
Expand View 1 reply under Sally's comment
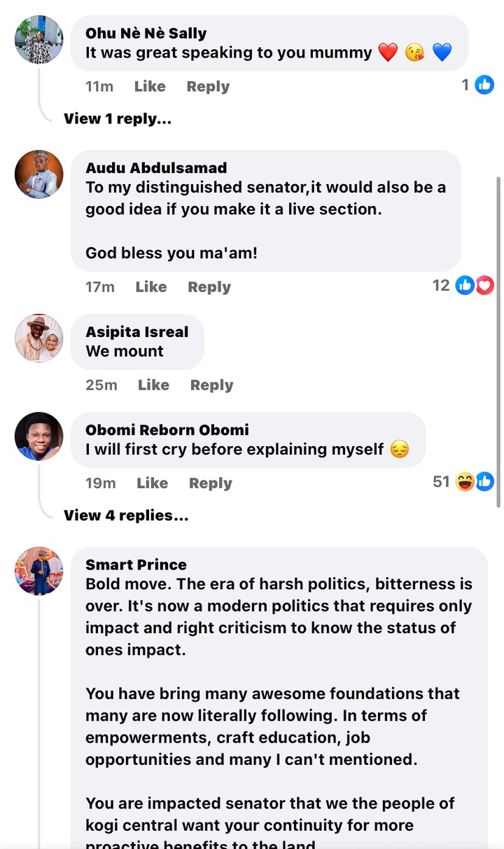coord(118,118)
